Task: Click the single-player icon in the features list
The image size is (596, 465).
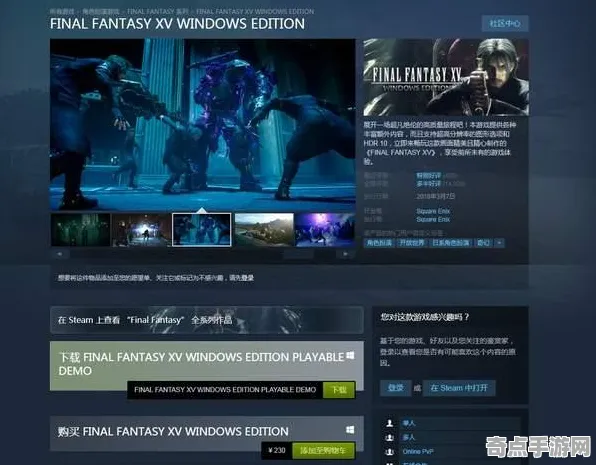Action: click(390, 423)
